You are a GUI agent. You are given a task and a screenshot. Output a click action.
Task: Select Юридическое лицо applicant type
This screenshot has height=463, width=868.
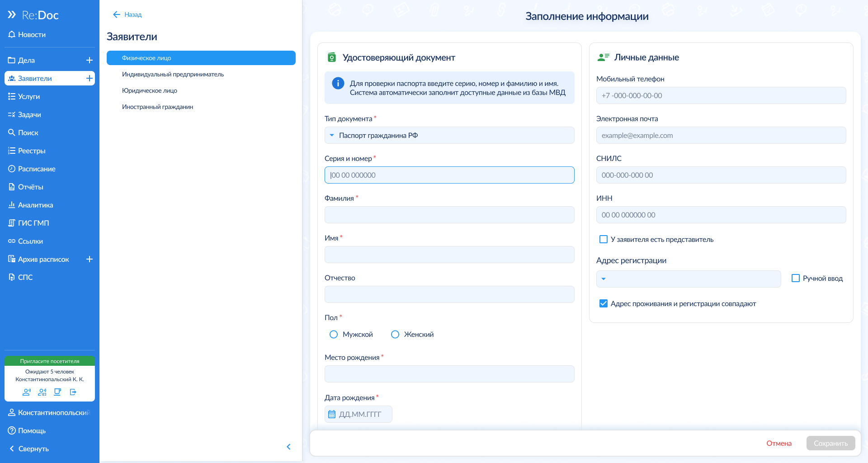pyautogui.click(x=150, y=90)
